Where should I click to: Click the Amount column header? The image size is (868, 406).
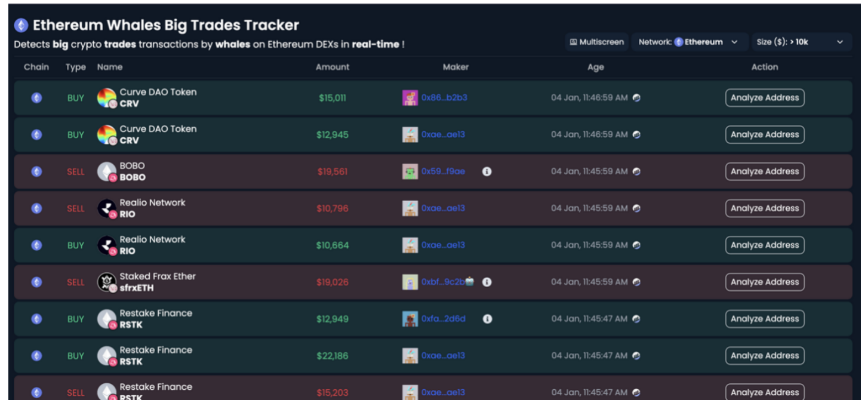click(333, 67)
